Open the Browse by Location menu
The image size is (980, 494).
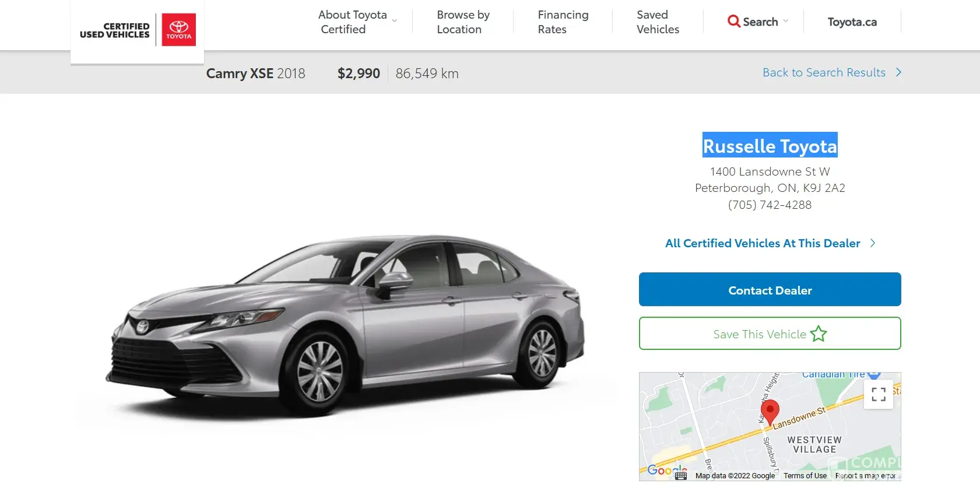(x=463, y=22)
